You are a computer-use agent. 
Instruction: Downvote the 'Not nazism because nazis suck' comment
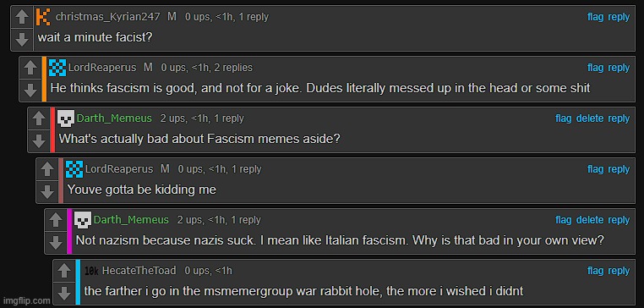click(56, 242)
